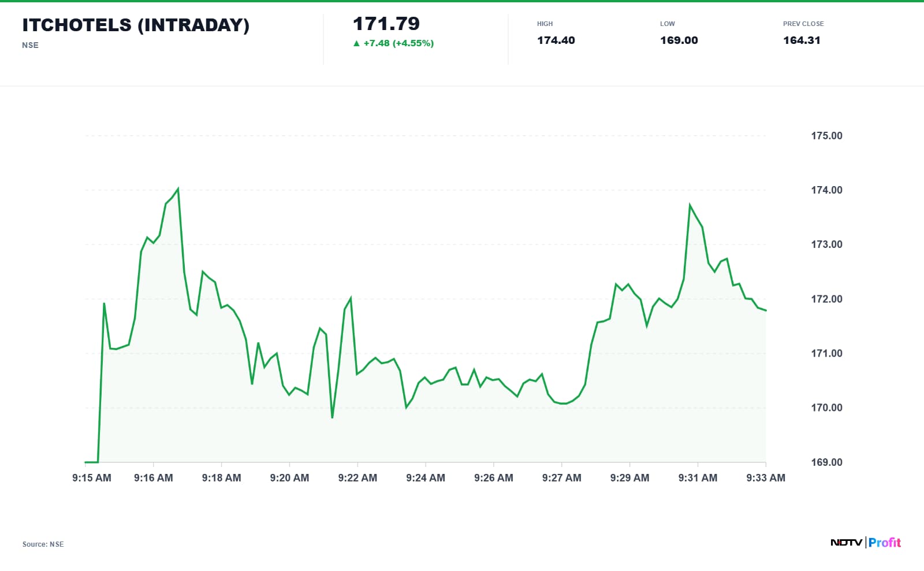This screenshot has height=571, width=924.
Task: Click the 9:22 AM x-axis label
Action: (357, 478)
